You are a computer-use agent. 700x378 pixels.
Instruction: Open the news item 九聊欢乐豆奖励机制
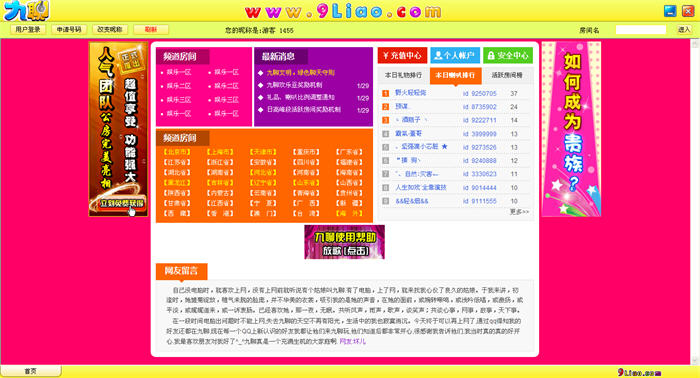point(294,85)
